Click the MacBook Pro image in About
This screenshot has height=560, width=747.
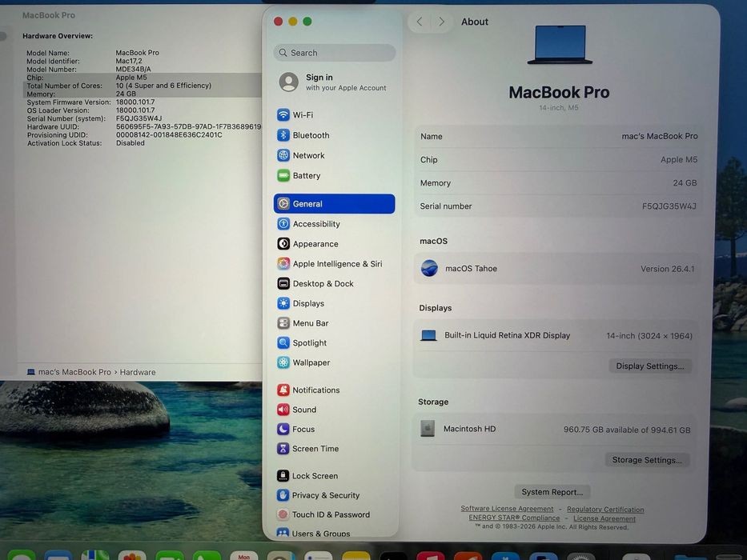pyautogui.click(x=560, y=45)
